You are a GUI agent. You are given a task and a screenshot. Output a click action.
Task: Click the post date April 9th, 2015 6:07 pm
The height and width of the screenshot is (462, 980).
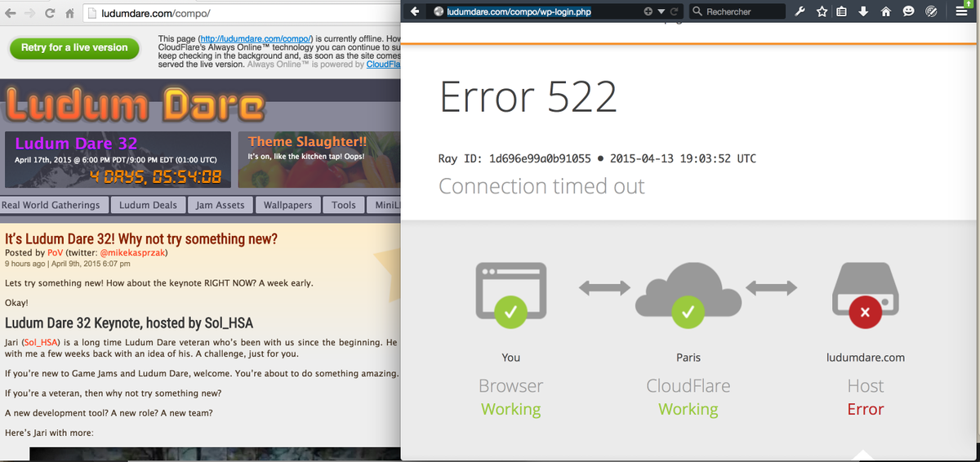click(x=92, y=264)
